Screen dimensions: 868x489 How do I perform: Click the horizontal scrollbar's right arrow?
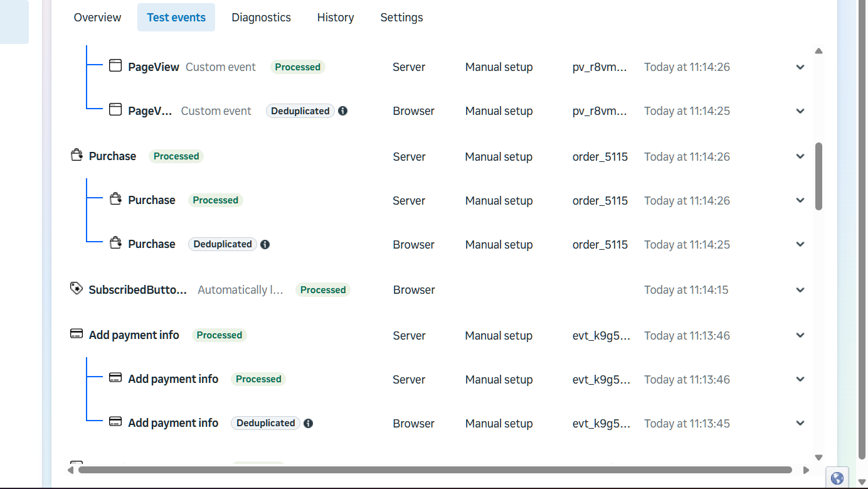(806, 470)
